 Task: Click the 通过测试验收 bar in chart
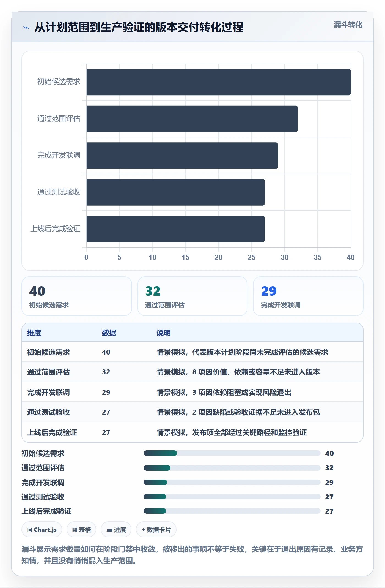[x=175, y=192]
